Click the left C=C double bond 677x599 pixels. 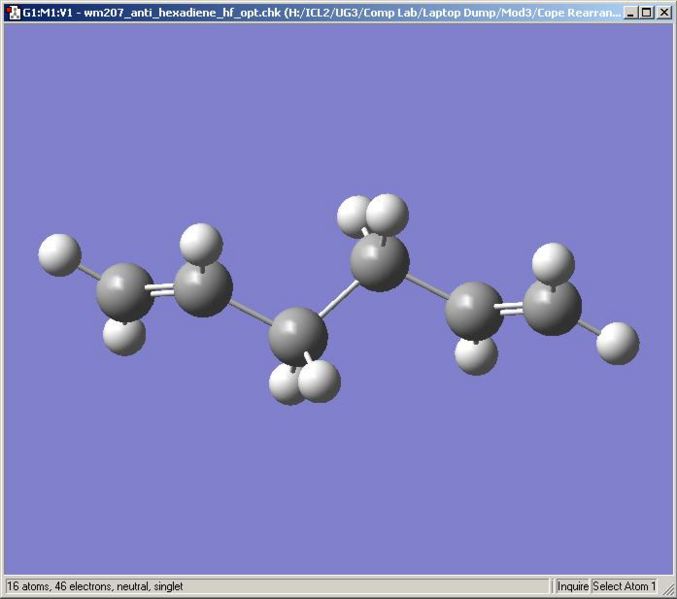[x=160, y=290]
